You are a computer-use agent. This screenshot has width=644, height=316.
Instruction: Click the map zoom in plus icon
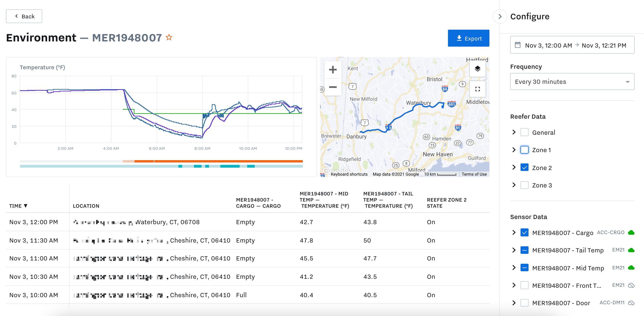[x=333, y=69]
